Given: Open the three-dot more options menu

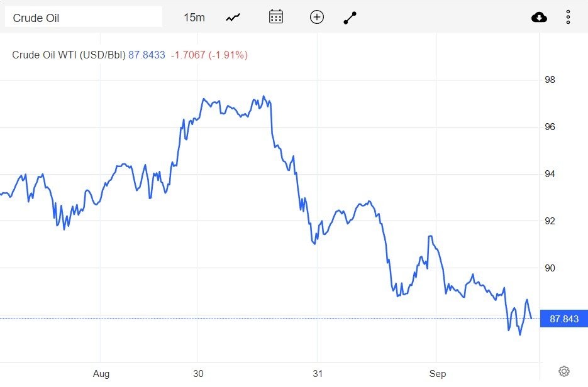Looking at the screenshot, I should coord(568,17).
